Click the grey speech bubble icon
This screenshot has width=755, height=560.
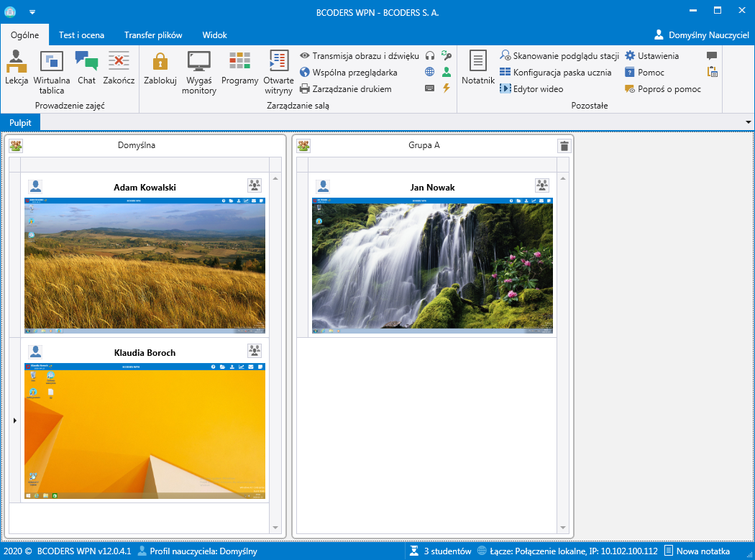point(712,56)
